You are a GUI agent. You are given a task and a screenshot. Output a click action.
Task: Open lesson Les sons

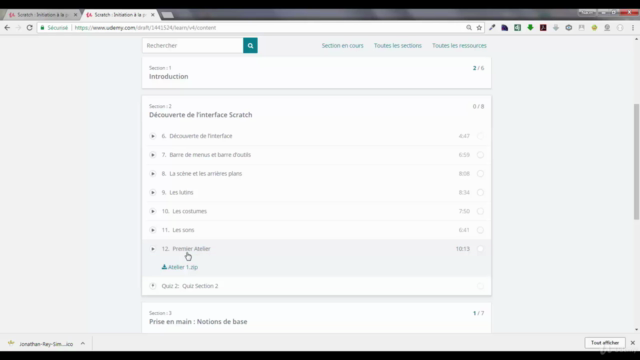coord(183,230)
